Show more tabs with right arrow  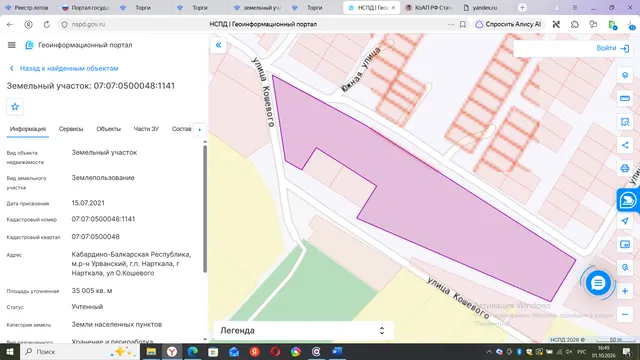200,129
